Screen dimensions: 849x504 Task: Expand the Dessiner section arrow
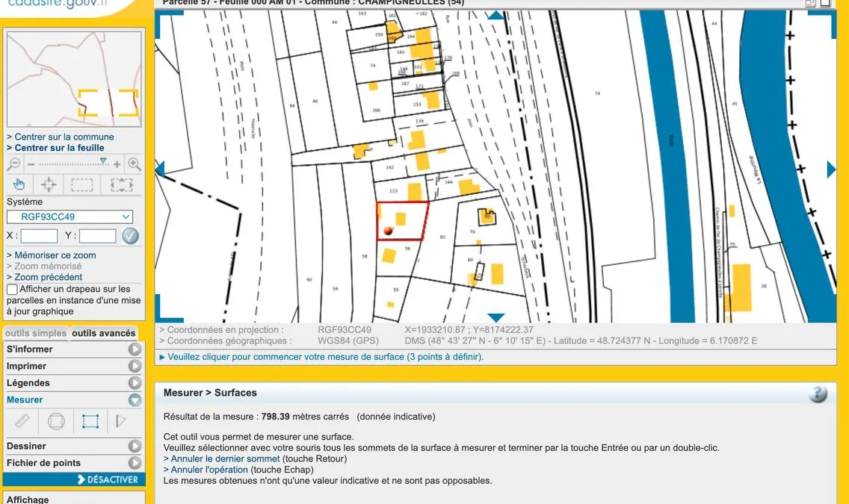[x=135, y=447]
